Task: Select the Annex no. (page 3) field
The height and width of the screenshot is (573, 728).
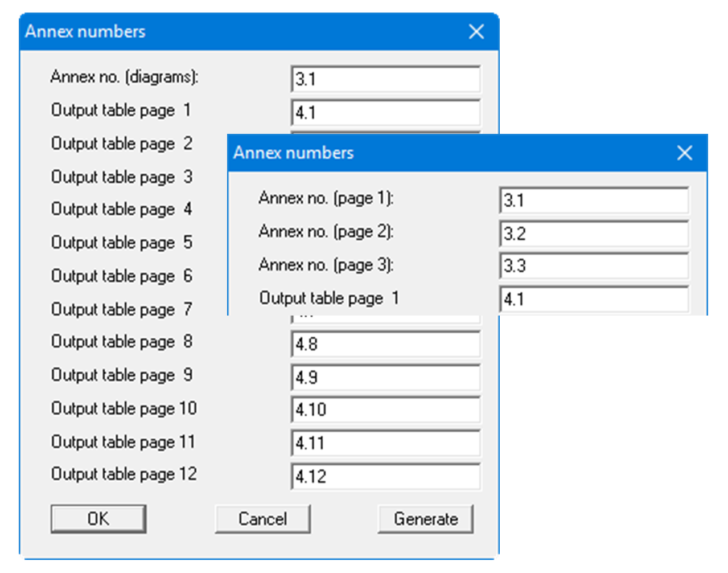Action: [594, 265]
